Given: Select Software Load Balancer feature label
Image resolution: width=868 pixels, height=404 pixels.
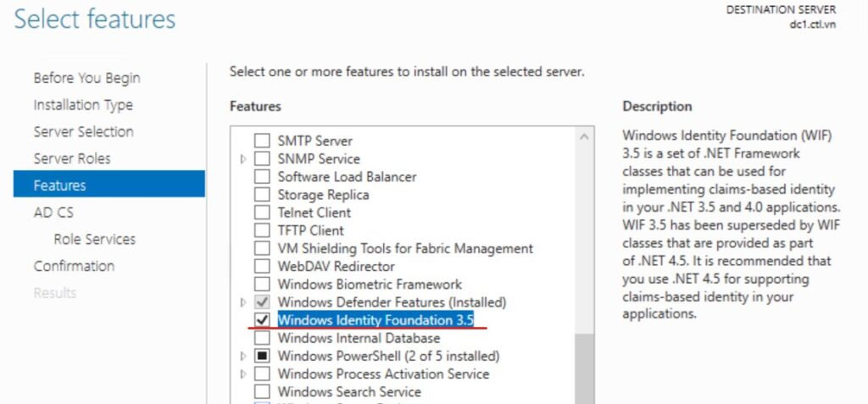Looking at the screenshot, I should click(347, 177).
